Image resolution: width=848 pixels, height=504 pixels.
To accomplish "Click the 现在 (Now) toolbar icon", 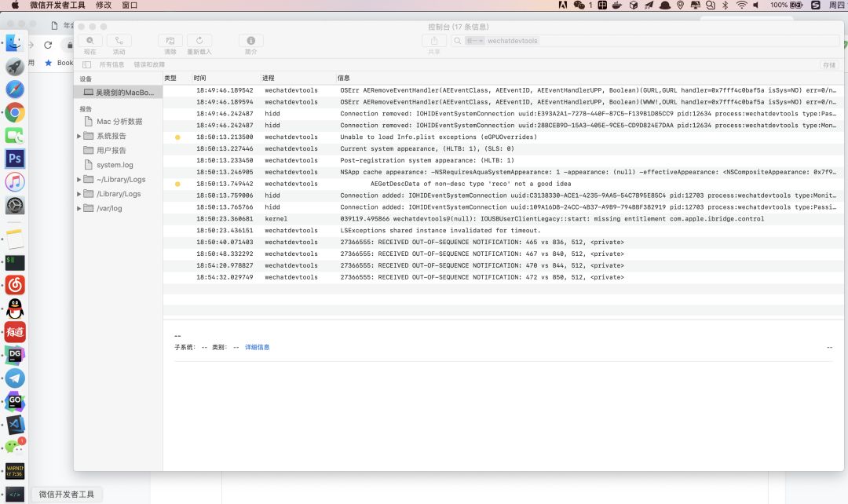I will tap(90, 41).
